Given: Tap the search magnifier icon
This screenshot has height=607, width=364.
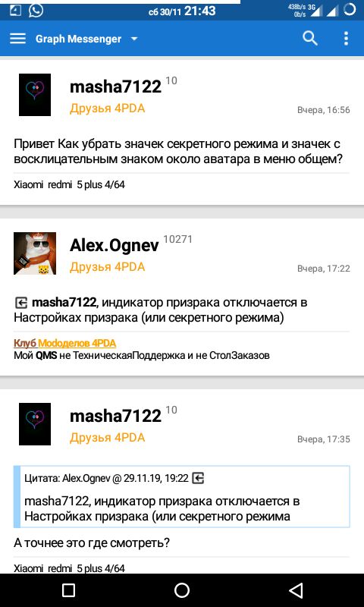Looking at the screenshot, I should pyautogui.click(x=310, y=39).
